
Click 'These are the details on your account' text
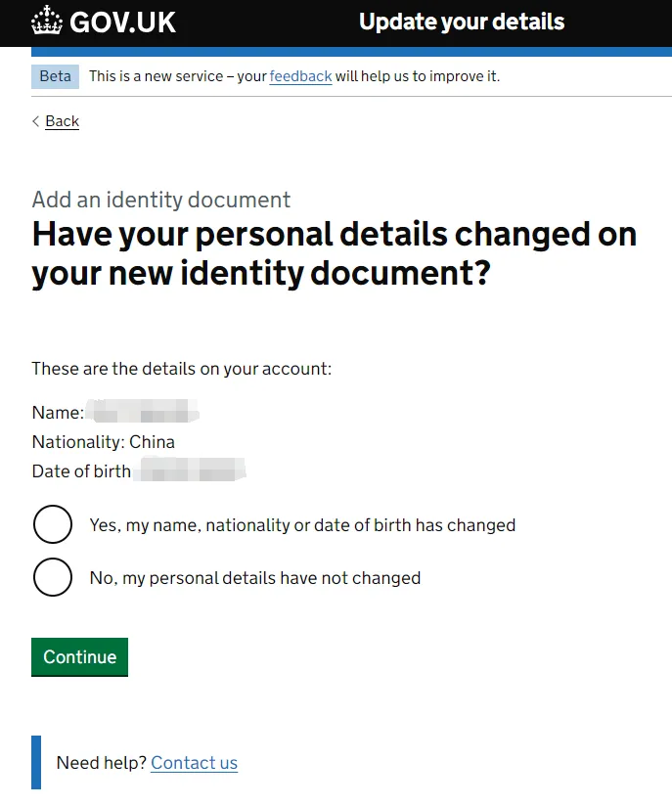(182, 369)
